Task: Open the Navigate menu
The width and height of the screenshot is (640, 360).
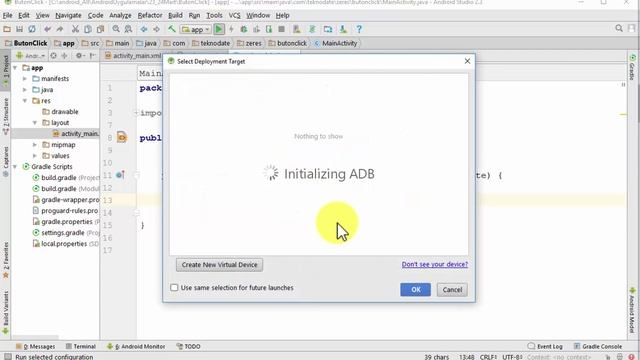Action: point(68,15)
